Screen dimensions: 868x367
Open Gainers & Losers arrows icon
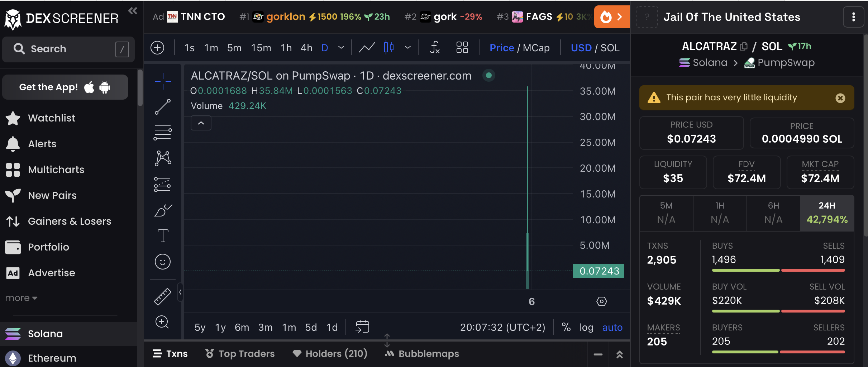click(x=13, y=221)
